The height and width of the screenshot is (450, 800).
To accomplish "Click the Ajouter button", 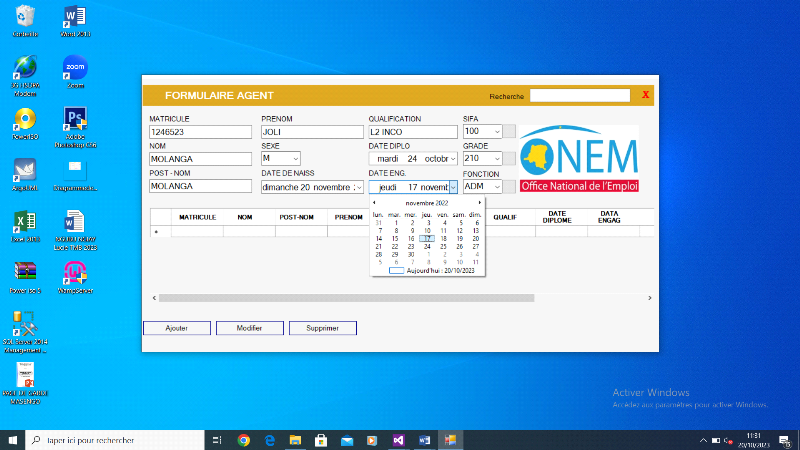I will (177, 328).
